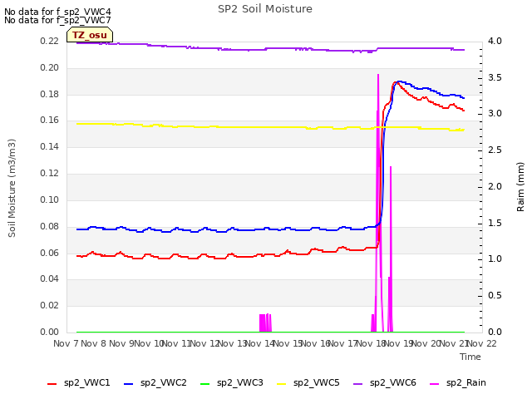Select the sp2_VWC6 legend label

[x=393, y=382]
